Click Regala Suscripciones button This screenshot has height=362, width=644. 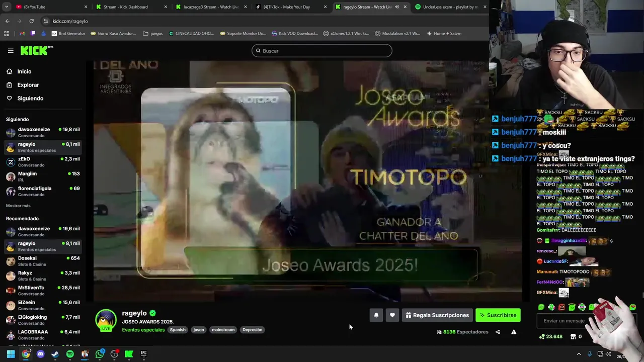click(x=437, y=315)
